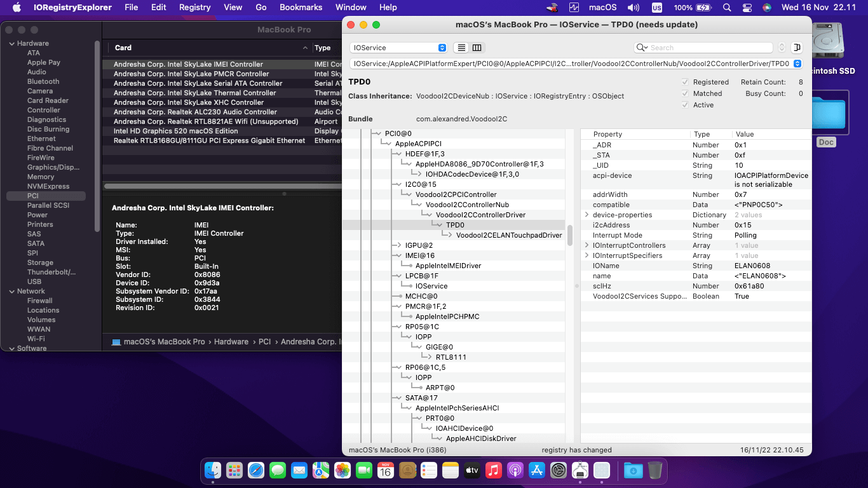Collapse the Network section in System Information sidebar

(11, 291)
